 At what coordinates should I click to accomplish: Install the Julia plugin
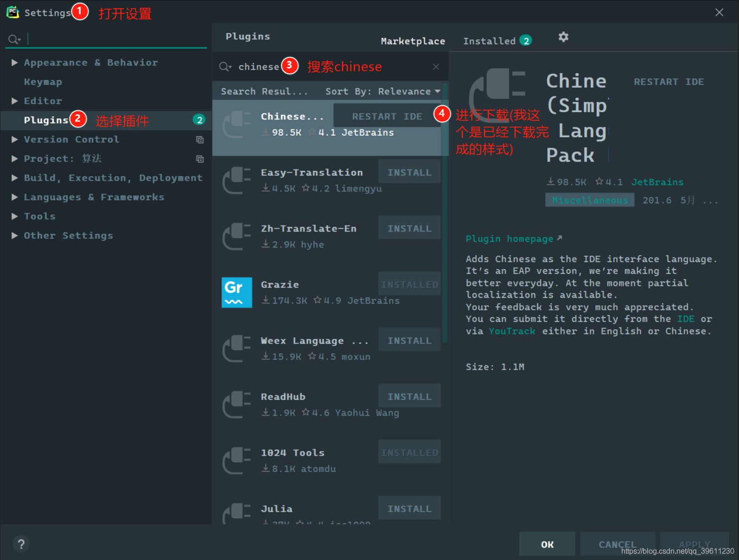pos(409,509)
